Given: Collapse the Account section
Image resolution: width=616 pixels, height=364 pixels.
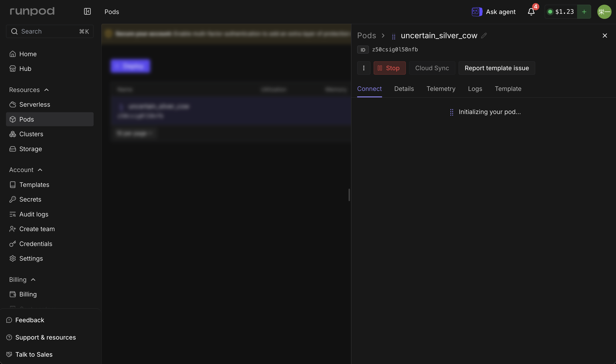Looking at the screenshot, I should pyautogui.click(x=26, y=170).
